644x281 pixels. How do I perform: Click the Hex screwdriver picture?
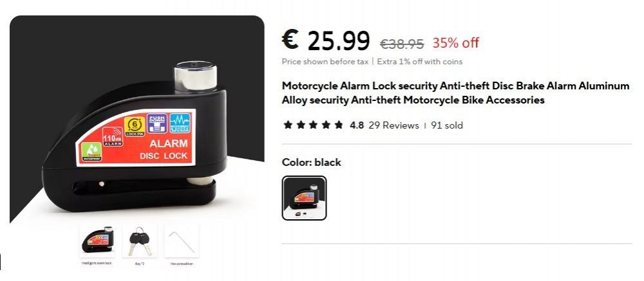click(182, 241)
